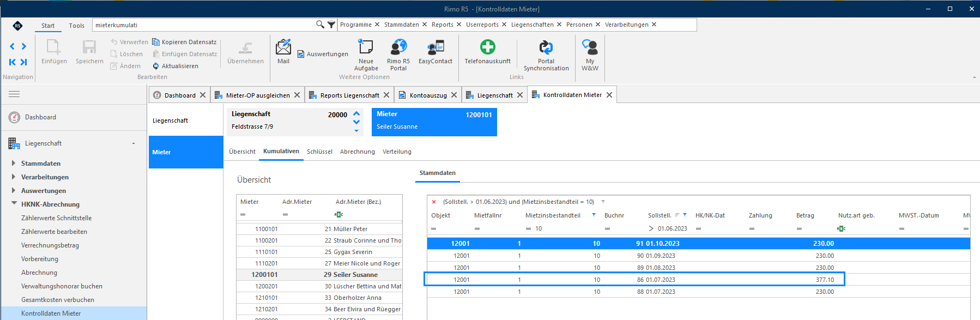
Task: Select the Verwaltungshonorar buchen tree item
Action: 62,286
